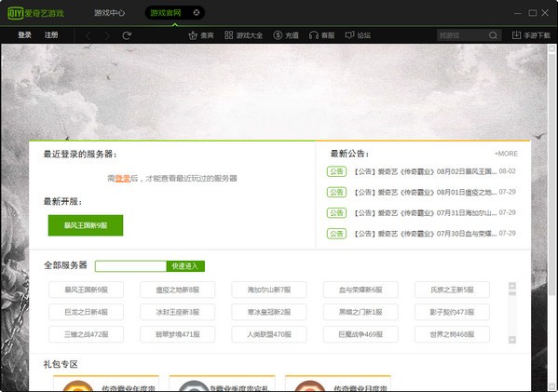Switch to the 游戏中心 tab
Viewport: 558px width, 392px height.
coord(109,13)
